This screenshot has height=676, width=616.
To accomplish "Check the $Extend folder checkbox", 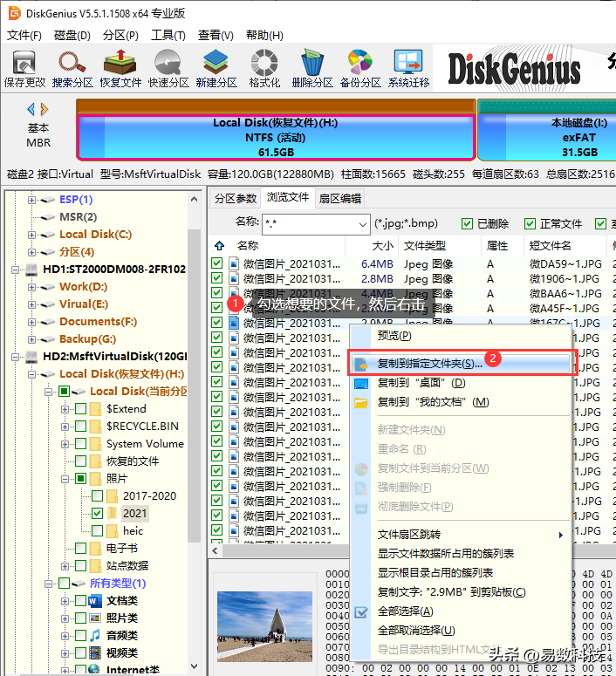I will tap(80, 409).
